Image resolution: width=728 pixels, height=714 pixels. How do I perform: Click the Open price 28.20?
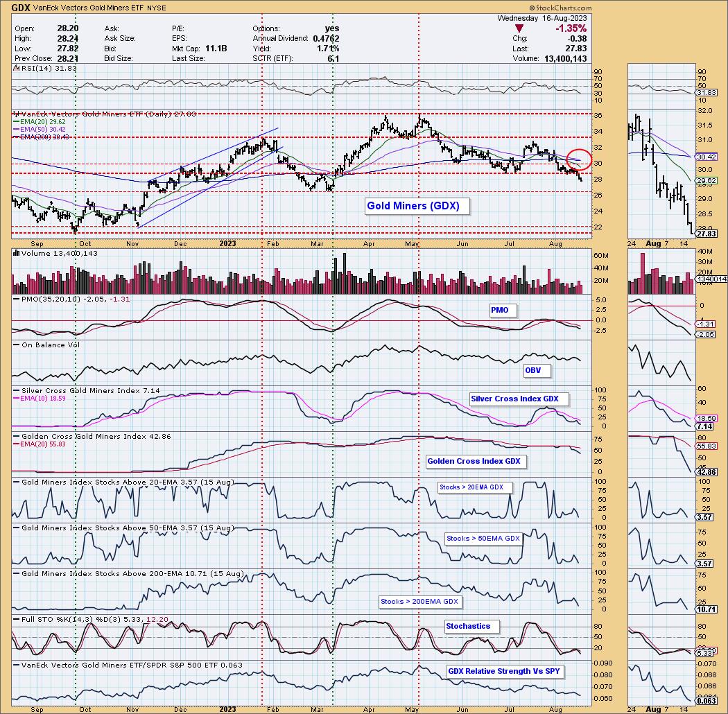69,28
